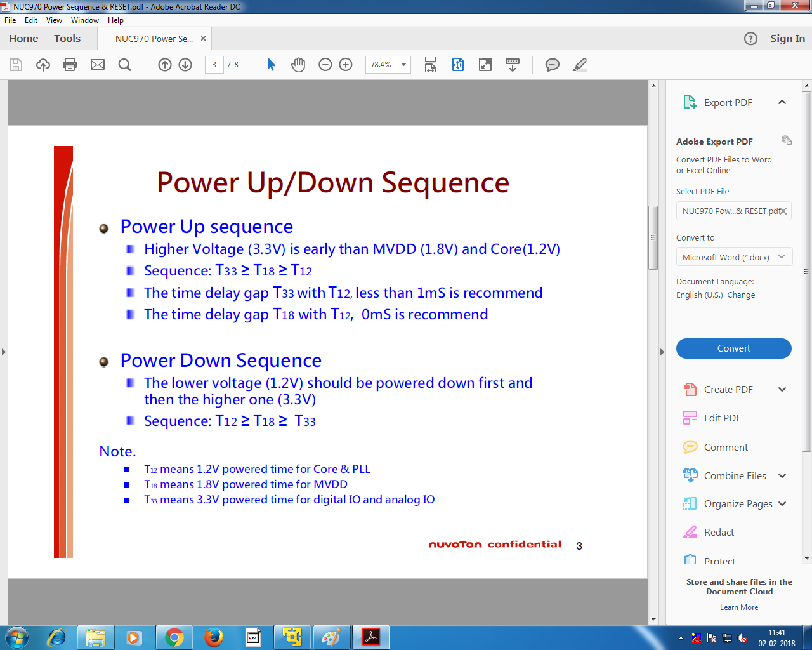Enter full screen mode icon

485,65
